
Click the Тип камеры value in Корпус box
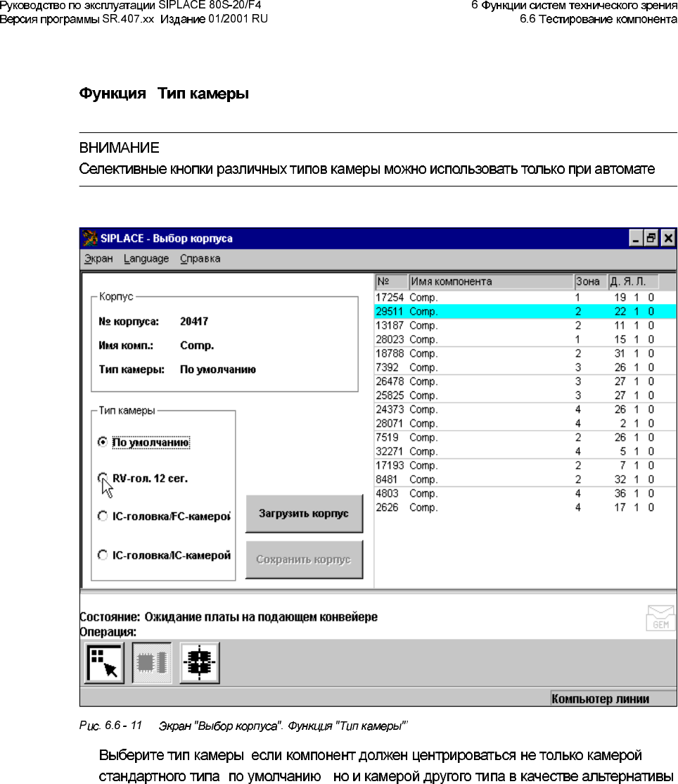pos(218,369)
